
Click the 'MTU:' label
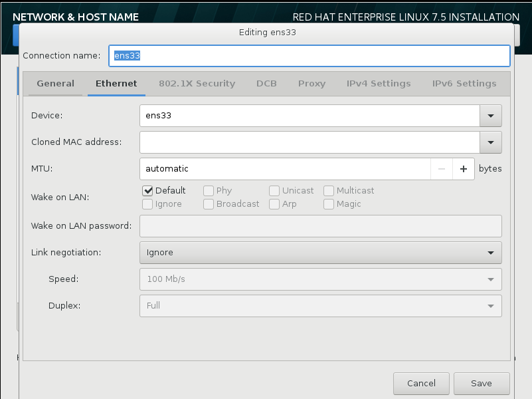click(42, 169)
